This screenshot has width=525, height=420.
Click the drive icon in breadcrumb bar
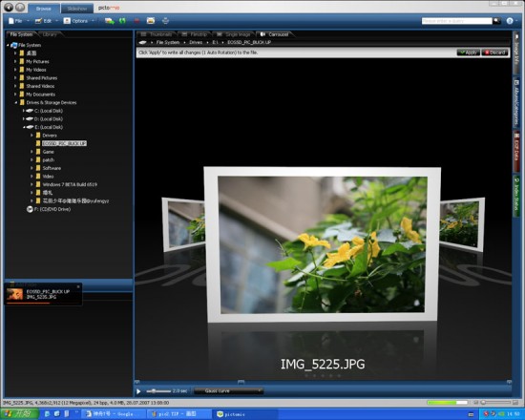coord(142,43)
